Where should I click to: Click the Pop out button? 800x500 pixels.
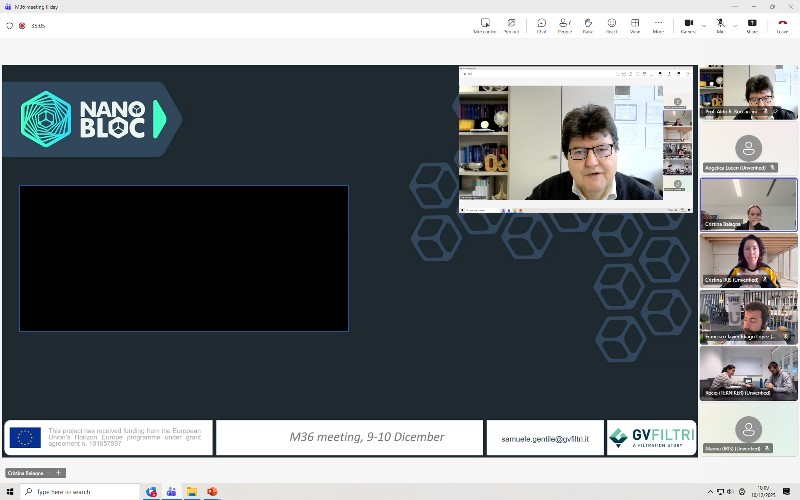point(511,25)
